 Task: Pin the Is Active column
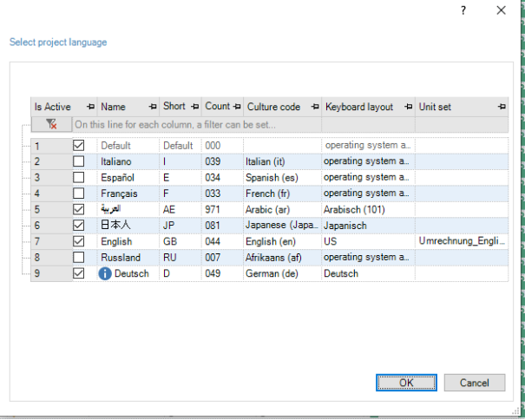point(90,107)
